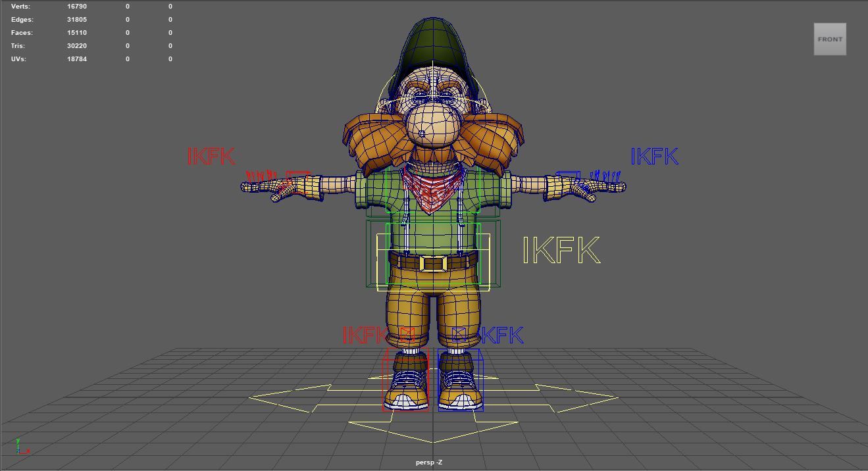The width and height of the screenshot is (868, 471).
Task: Select the red IKFK arm switch control
Action: 211,157
